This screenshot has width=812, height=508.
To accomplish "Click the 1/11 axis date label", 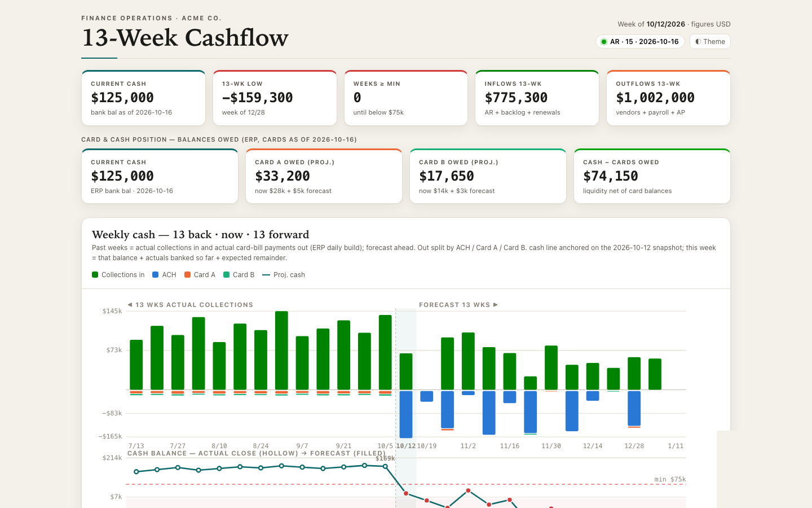I will click(x=676, y=446).
